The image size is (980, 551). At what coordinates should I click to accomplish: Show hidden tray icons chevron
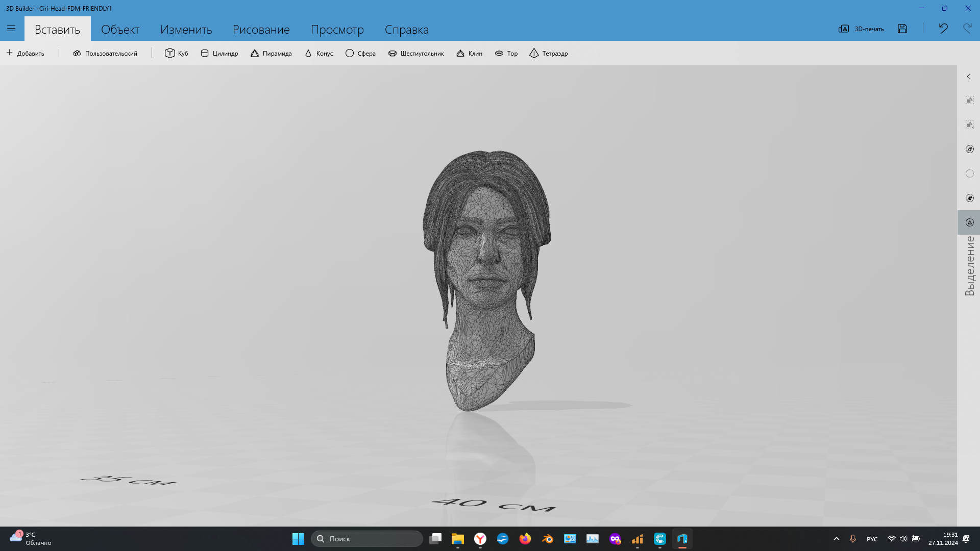836,539
